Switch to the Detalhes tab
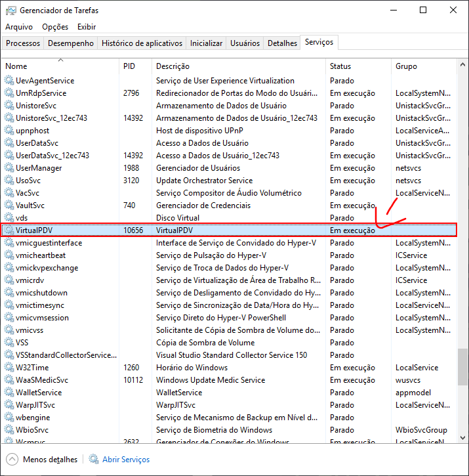 point(282,43)
